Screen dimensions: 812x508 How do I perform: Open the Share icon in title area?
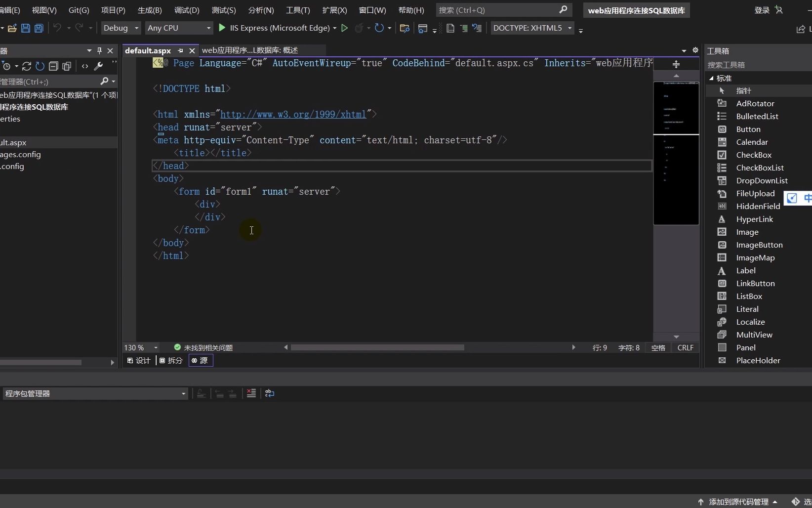tap(801, 29)
